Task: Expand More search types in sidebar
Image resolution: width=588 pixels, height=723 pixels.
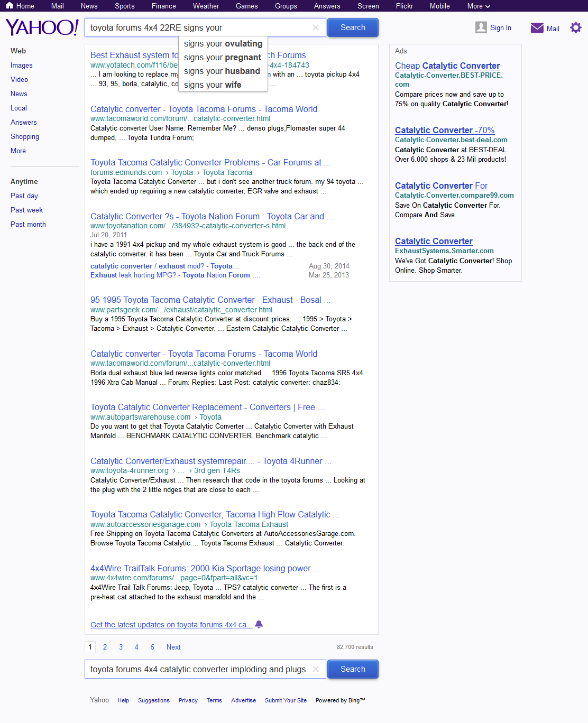Action: point(18,151)
